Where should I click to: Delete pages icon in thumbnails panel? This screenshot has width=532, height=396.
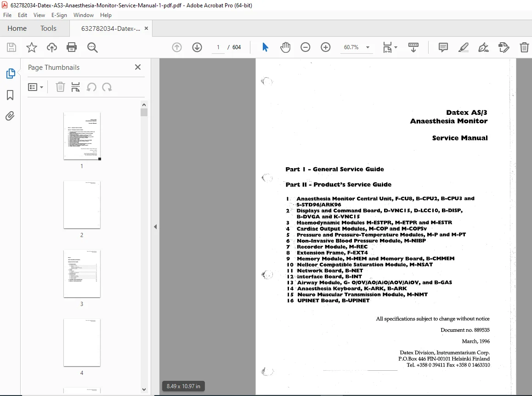(x=60, y=87)
